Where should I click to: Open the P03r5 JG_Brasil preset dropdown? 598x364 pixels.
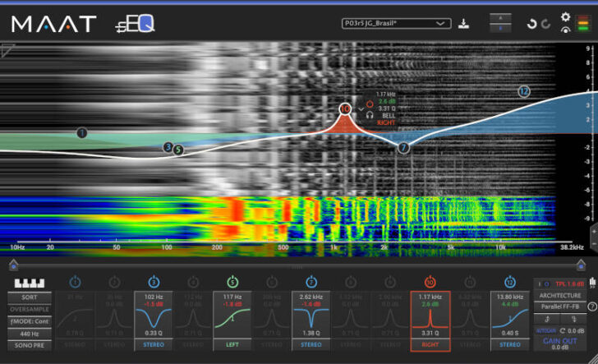point(396,24)
